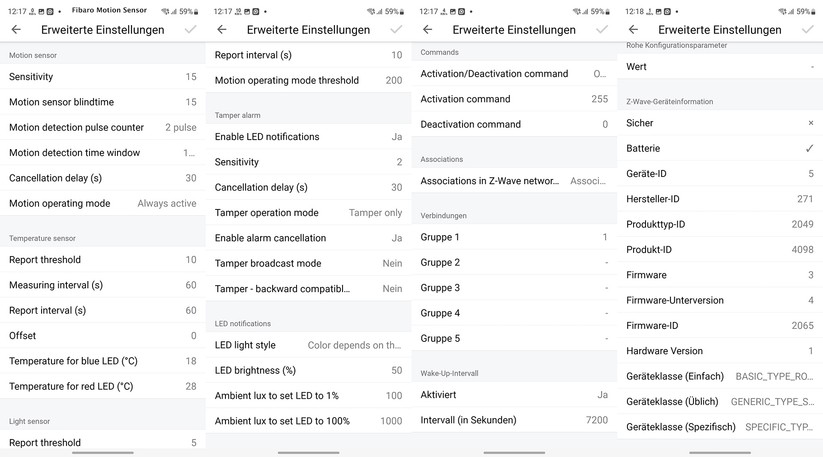Screen dimensions: 823x457
Task: Open Activation/Deactivation command setting
Action: tap(514, 74)
